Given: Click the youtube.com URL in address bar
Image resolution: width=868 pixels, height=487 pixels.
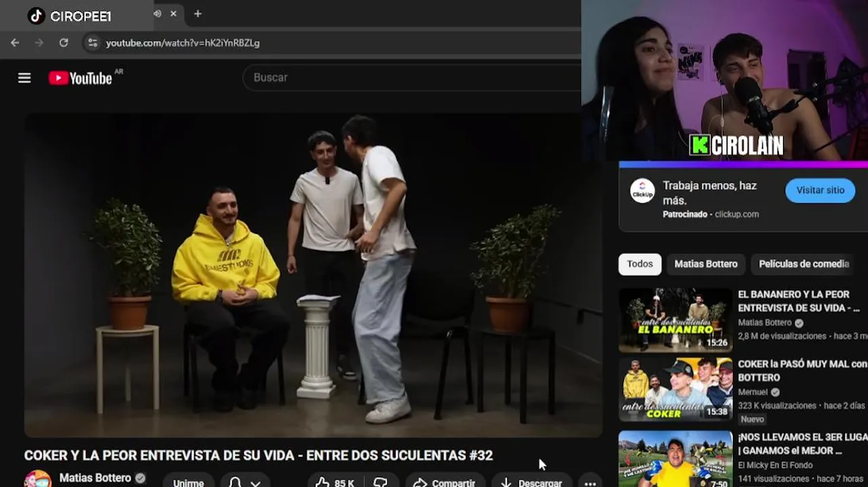Looking at the screenshot, I should 183,43.
